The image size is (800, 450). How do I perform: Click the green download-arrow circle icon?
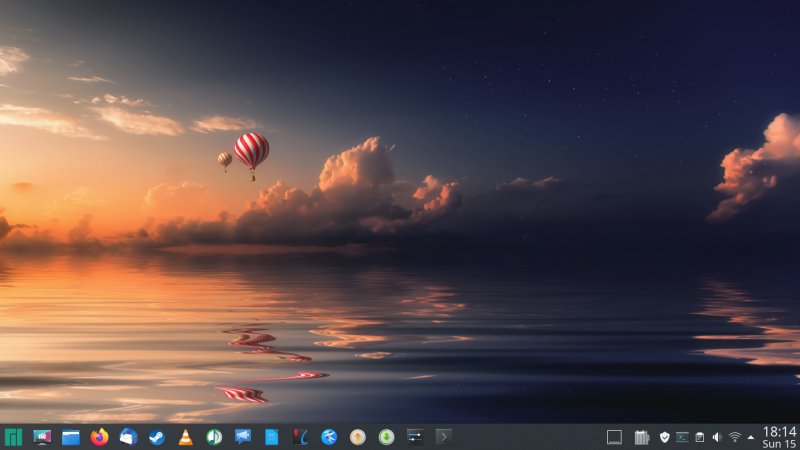click(x=386, y=437)
